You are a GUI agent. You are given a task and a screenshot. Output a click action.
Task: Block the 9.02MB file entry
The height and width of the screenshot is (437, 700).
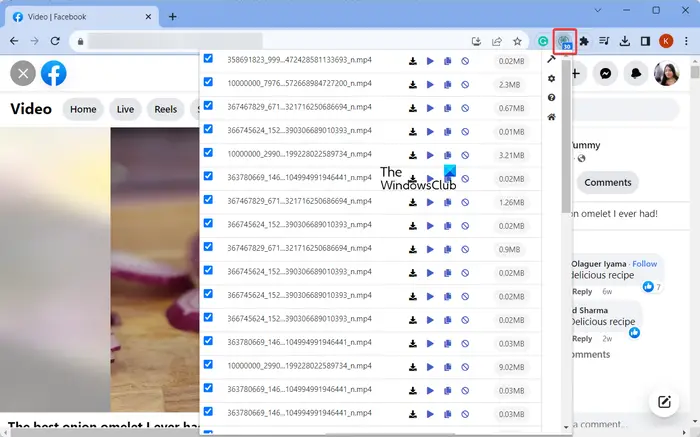(465, 367)
